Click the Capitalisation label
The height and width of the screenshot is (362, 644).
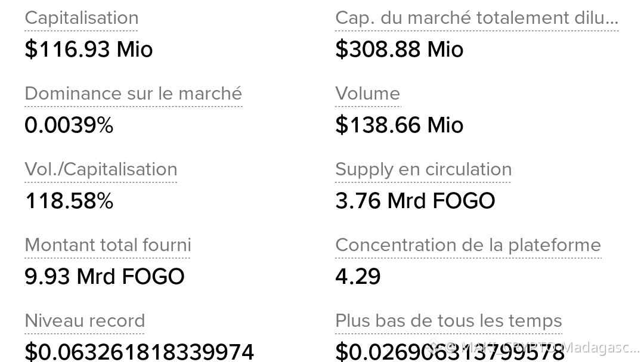81,18
